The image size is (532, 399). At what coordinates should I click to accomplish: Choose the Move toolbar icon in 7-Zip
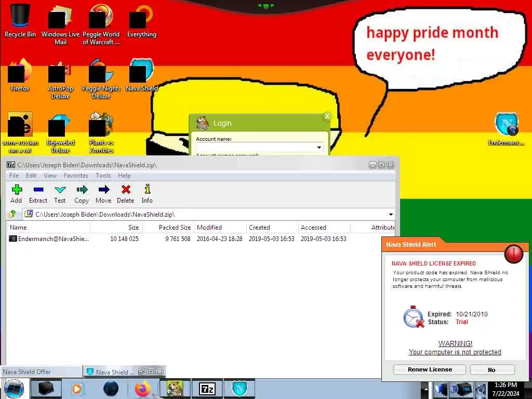pos(103,194)
